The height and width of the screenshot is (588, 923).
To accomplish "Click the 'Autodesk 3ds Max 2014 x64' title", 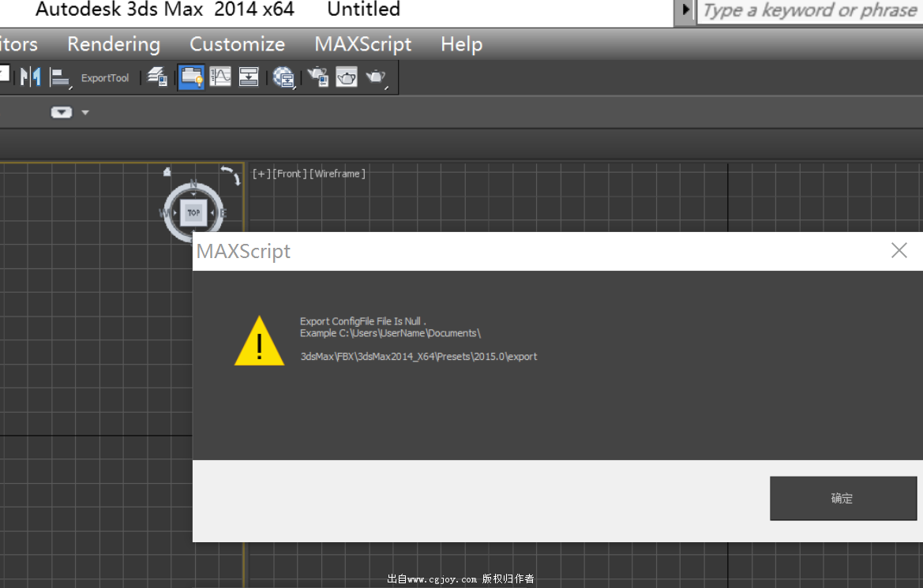I will coord(165,9).
